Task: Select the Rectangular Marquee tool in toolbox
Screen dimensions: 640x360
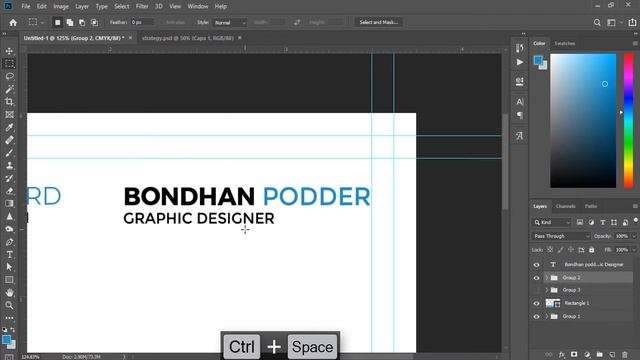Action: (x=9, y=64)
